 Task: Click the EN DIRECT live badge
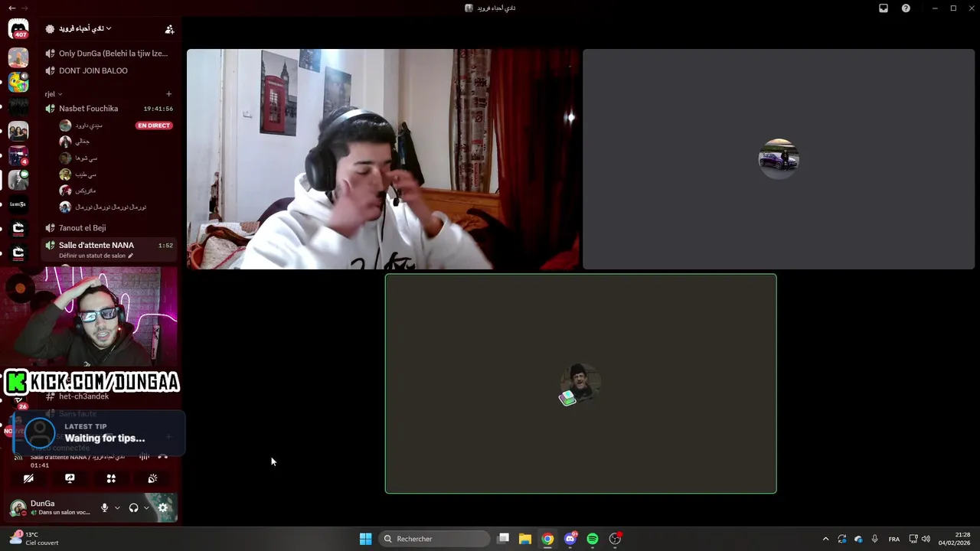(x=154, y=126)
